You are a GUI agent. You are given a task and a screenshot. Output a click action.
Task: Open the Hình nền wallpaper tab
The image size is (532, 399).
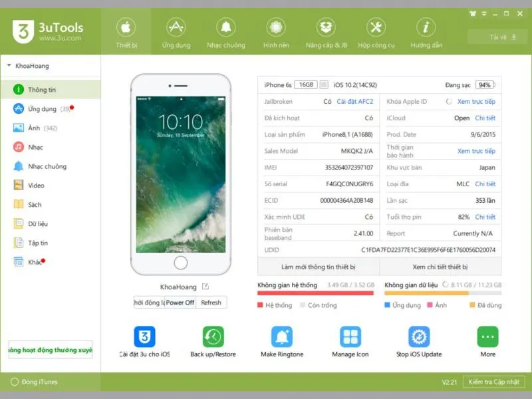276,33
